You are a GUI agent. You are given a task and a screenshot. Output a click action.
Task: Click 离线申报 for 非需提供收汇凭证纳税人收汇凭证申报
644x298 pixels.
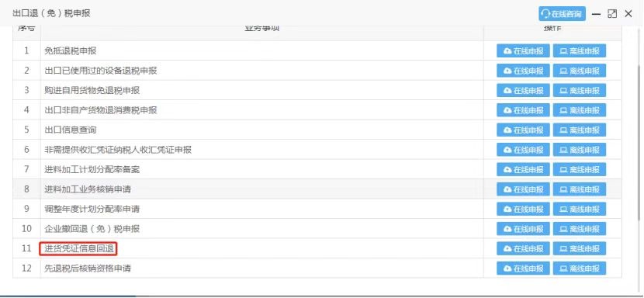pos(579,150)
